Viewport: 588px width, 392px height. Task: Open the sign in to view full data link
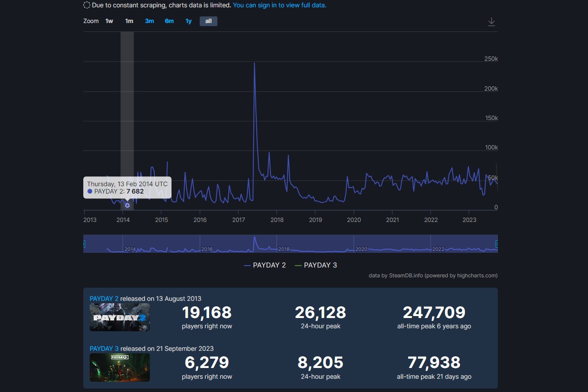click(x=279, y=5)
